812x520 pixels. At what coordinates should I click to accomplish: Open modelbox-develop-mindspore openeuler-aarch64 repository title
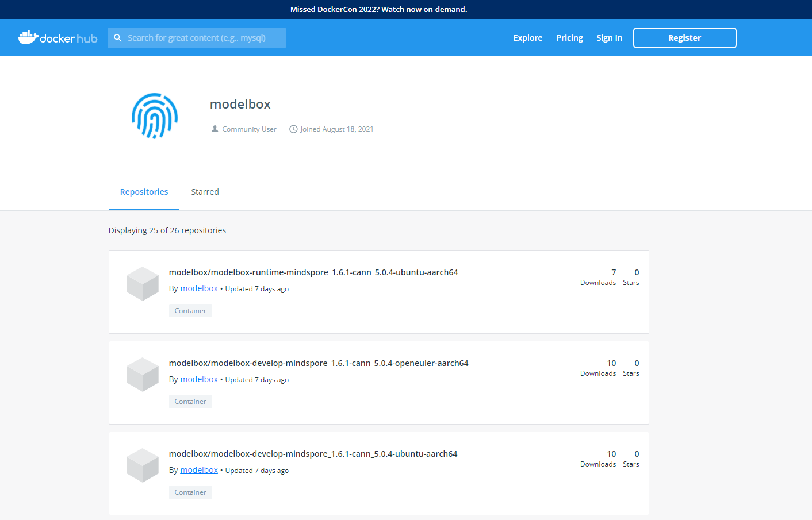pyautogui.click(x=319, y=363)
